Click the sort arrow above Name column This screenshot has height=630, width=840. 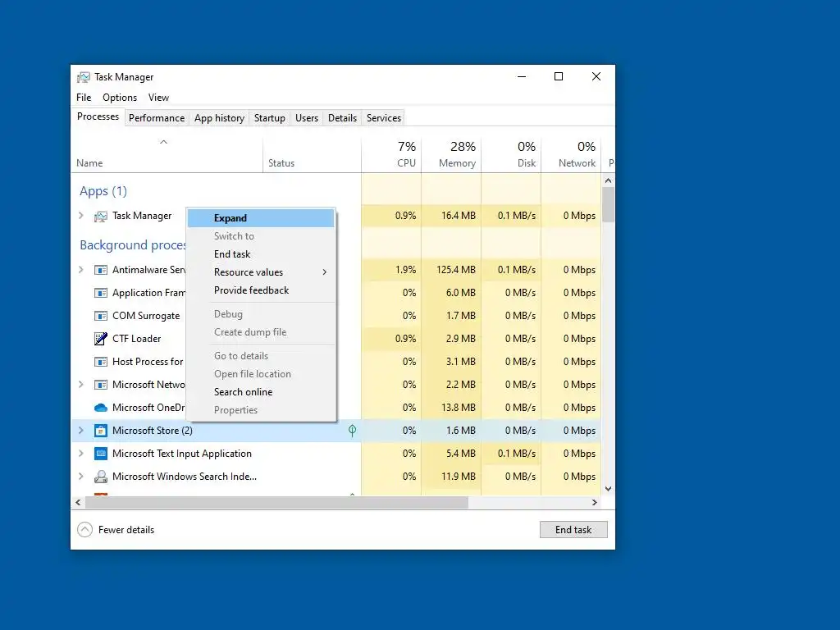[164, 142]
